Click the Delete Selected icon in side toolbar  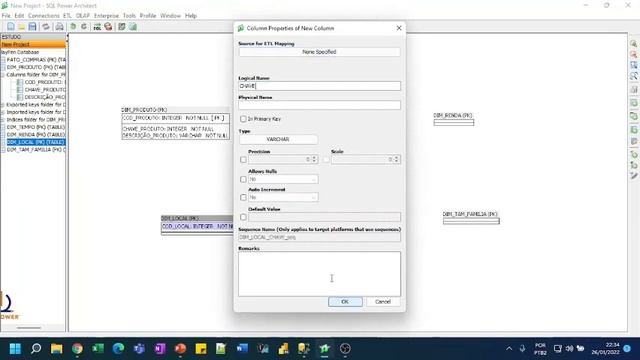pyautogui.click(x=633, y=89)
